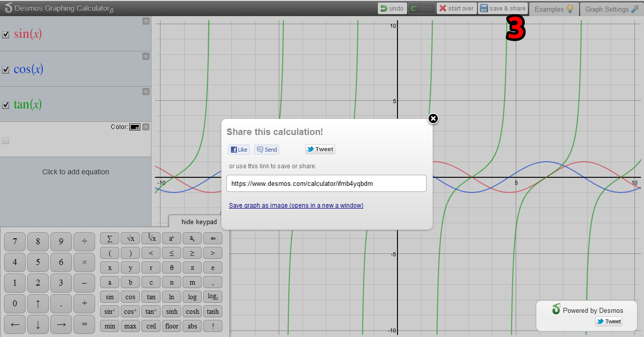Image resolution: width=644 pixels, height=337 pixels.
Task: Click the decimal point key
Action: coord(61,304)
